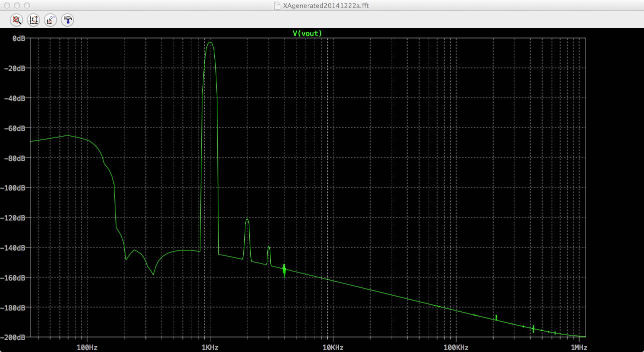
Task: Click the 0dB vertical axis label
Action: 19,38
